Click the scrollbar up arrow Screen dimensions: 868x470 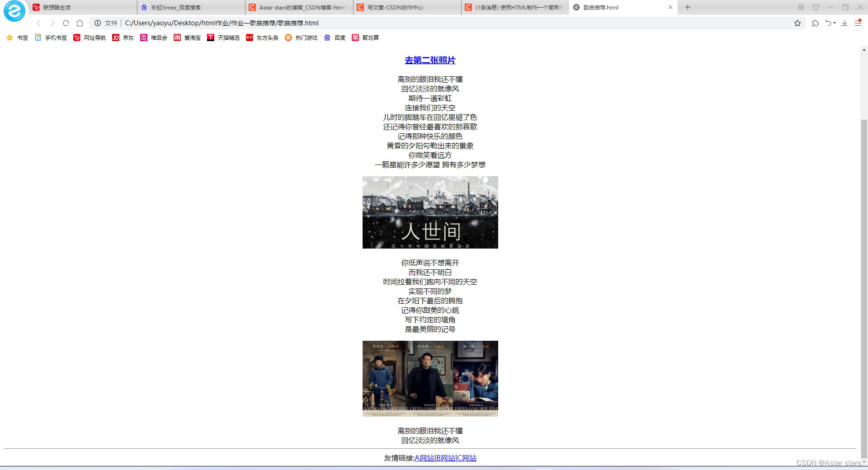[864, 50]
